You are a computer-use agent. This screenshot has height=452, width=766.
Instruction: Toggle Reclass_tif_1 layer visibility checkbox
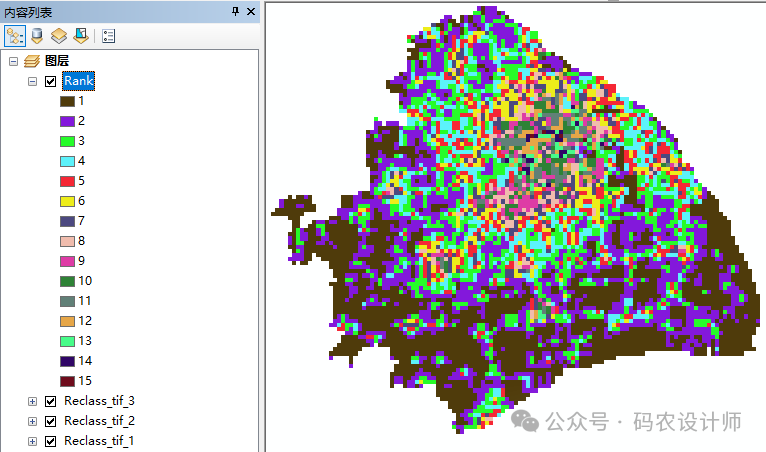[x=50, y=441]
